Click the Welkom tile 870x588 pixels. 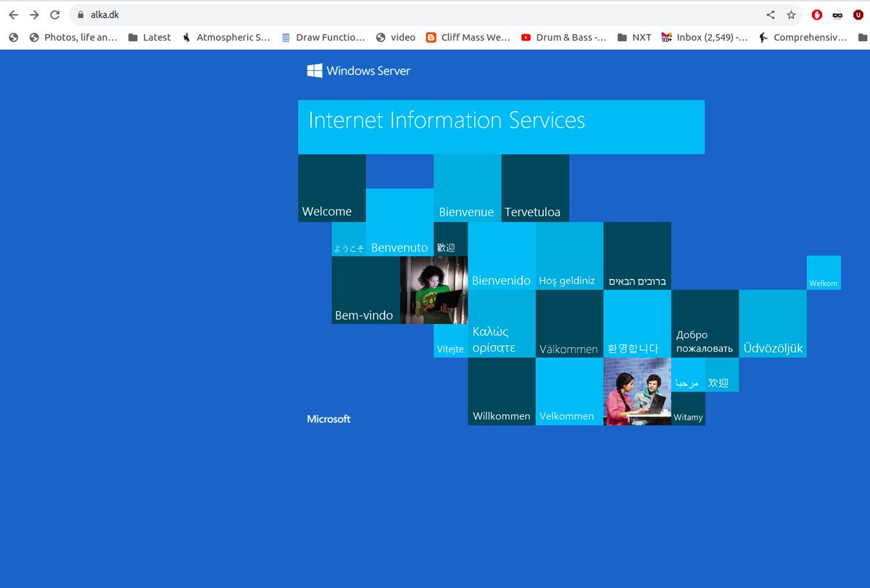click(824, 273)
